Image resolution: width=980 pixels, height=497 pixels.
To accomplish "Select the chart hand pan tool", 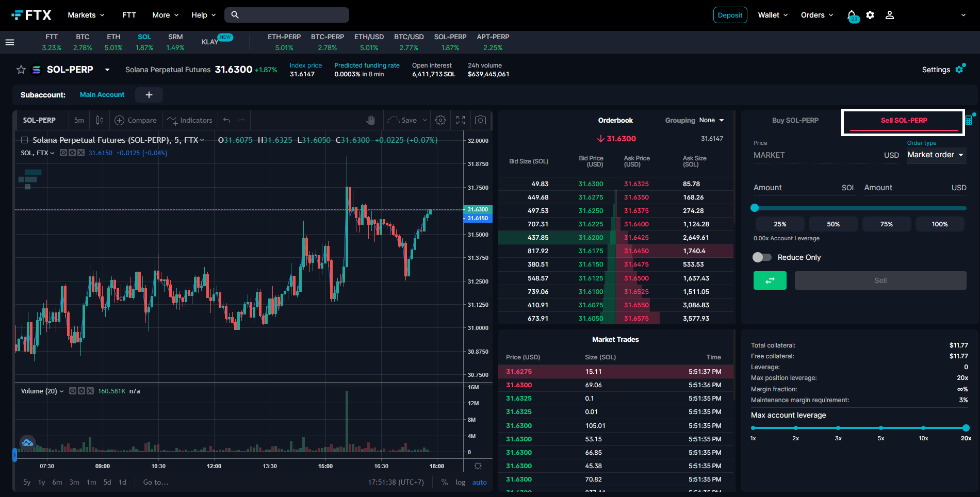I will tap(370, 120).
